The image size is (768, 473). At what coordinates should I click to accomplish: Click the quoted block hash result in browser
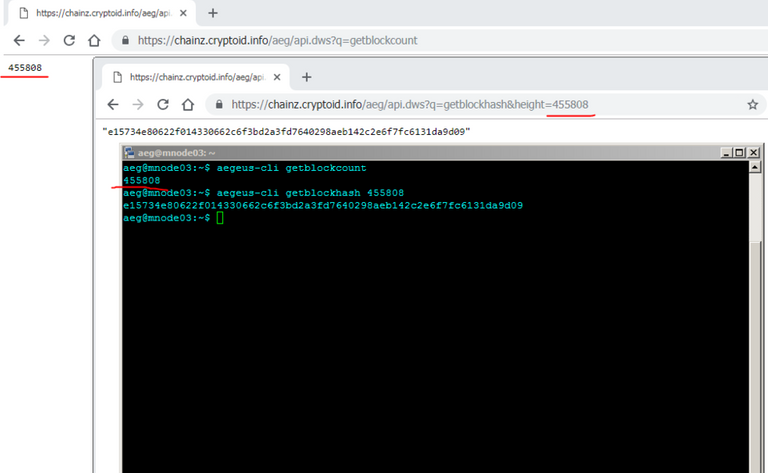(x=286, y=131)
